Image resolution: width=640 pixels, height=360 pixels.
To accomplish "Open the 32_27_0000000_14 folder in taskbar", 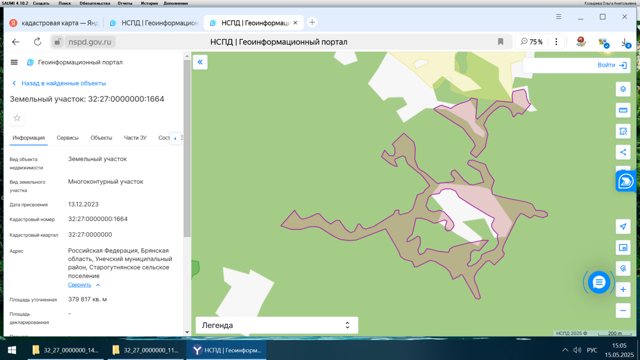I will coord(65,350).
